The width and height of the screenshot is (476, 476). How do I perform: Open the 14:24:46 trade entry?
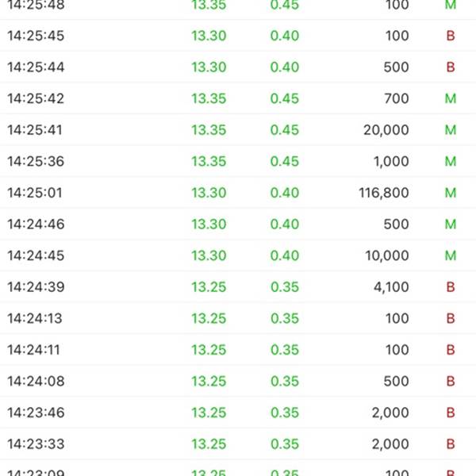pyautogui.click(x=238, y=224)
